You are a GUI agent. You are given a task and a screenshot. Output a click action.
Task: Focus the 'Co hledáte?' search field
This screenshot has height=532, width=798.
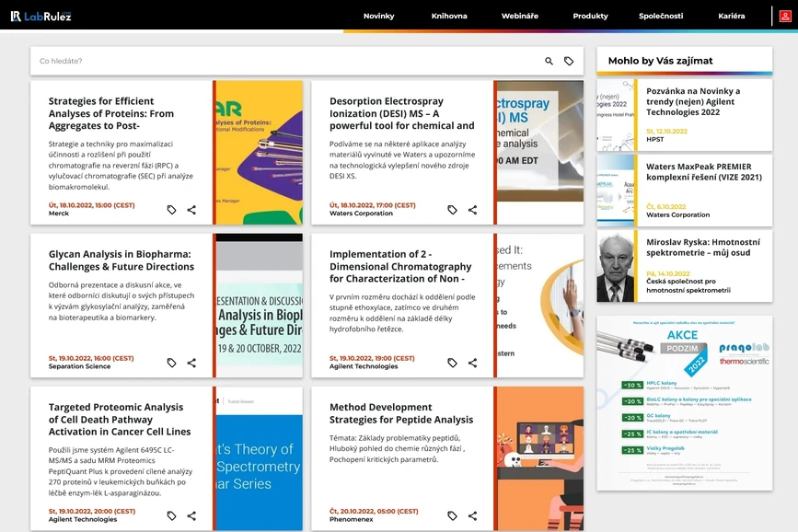287,61
